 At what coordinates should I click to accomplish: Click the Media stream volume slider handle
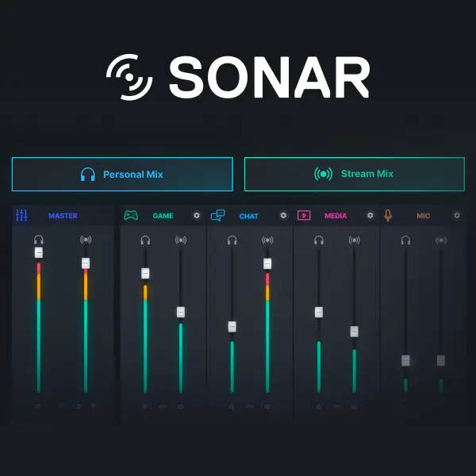354,332
